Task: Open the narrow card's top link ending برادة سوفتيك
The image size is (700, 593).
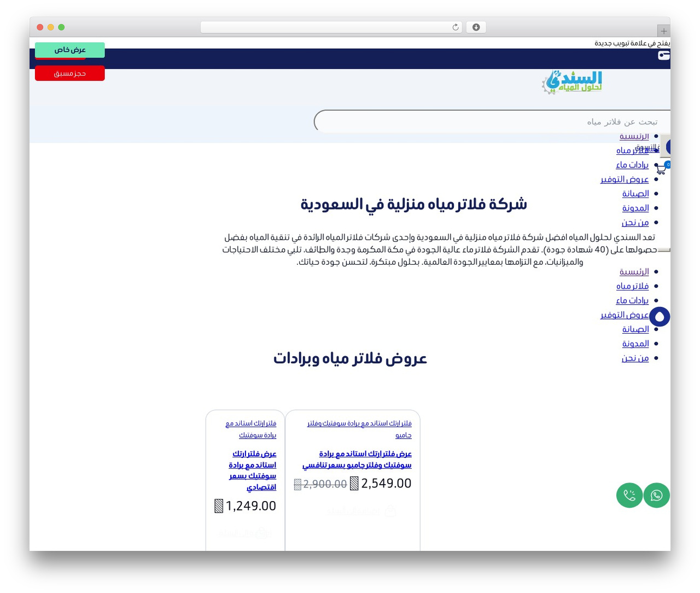Action: pyautogui.click(x=251, y=429)
